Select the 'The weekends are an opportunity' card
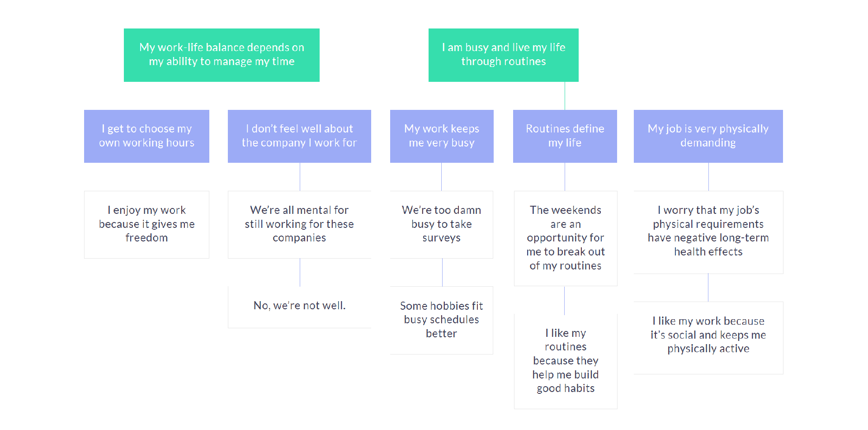Image resolution: width=868 pixels, height=430 pixels. click(x=566, y=238)
